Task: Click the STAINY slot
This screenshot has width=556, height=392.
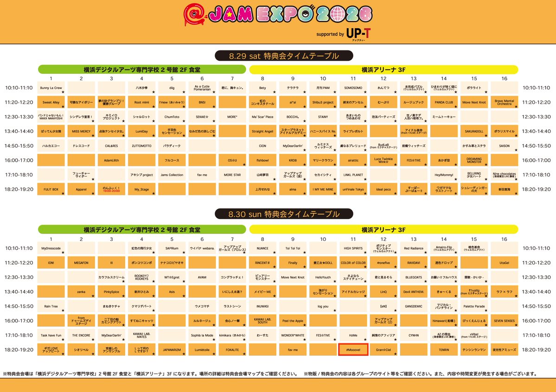Action: [323, 117]
